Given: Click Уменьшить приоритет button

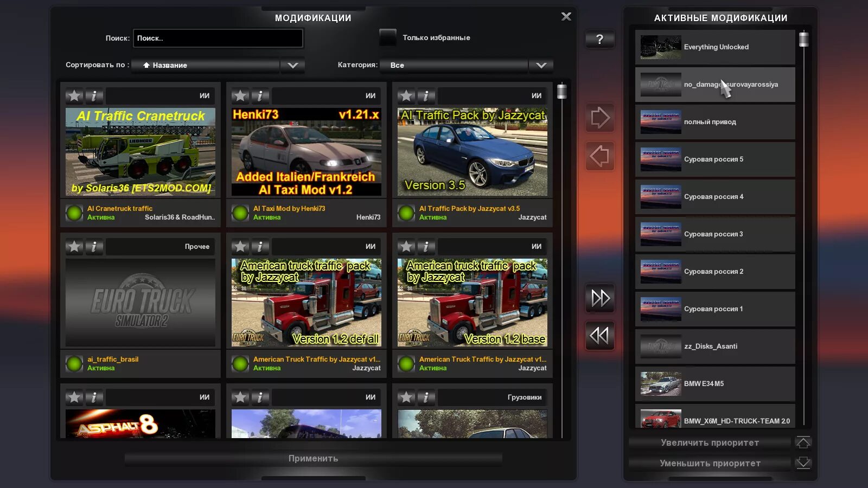Looking at the screenshot, I should pyautogui.click(x=710, y=463).
